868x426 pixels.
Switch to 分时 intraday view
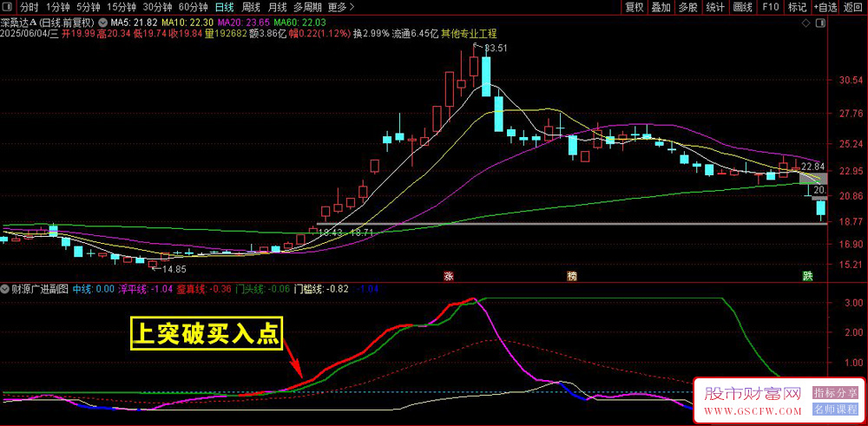pyautogui.click(x=29, y=7)
